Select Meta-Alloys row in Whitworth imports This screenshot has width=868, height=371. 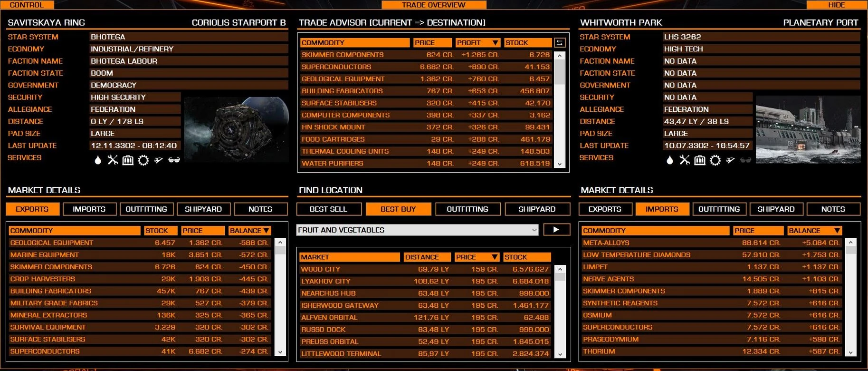pyautogui.click(x=712, y=243)
